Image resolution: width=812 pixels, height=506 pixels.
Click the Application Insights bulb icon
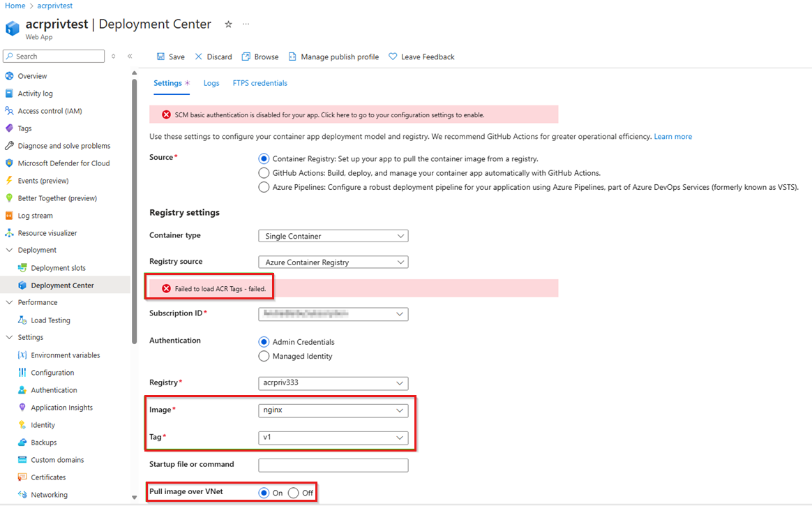pyautogui.click(x=22, y=408)
